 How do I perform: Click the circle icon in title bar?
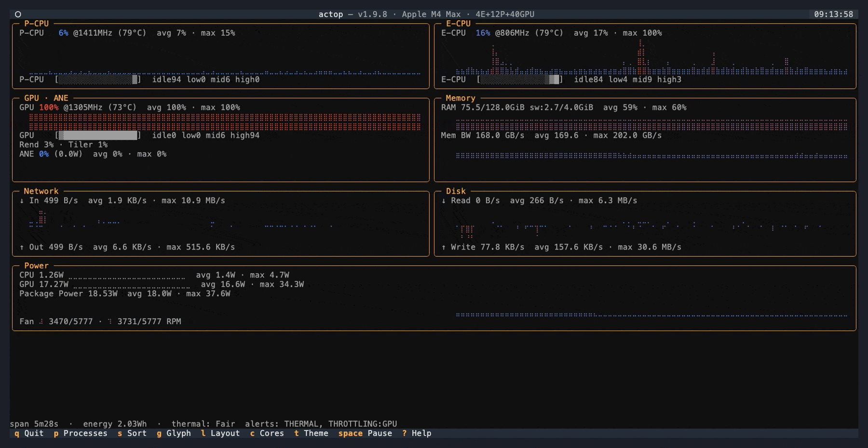[18, 14]
